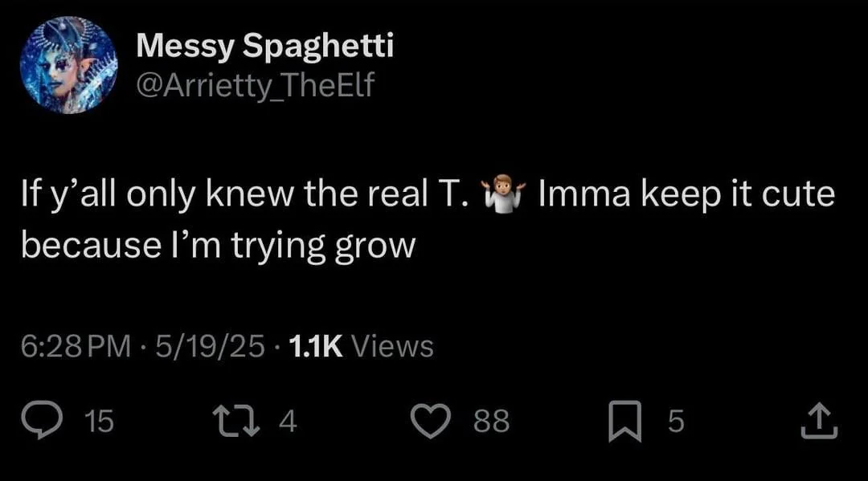Bookmark this tweet using the bookmark icon
Screen dimensions: 868x481
coord(624,421)
